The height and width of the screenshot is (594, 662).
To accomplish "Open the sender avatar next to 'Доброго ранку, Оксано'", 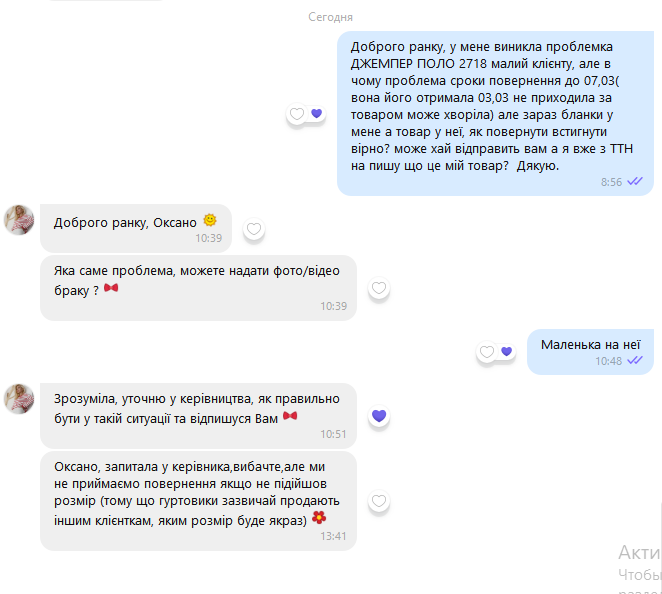I will [19, 220].
